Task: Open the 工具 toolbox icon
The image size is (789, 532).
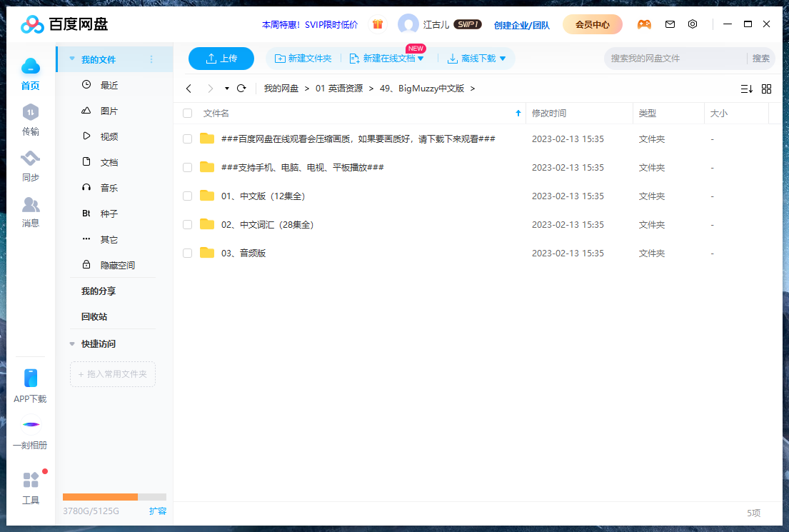Action: point(30,480)
